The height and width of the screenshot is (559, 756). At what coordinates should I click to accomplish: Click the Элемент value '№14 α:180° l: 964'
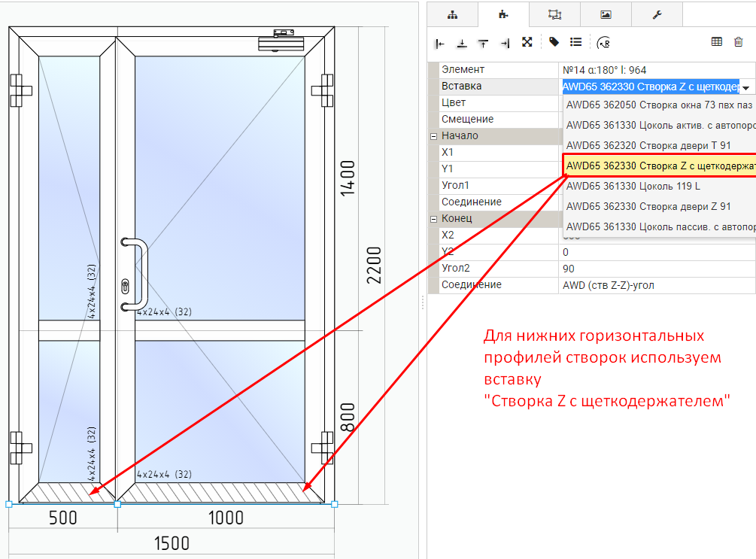point(657,70)
